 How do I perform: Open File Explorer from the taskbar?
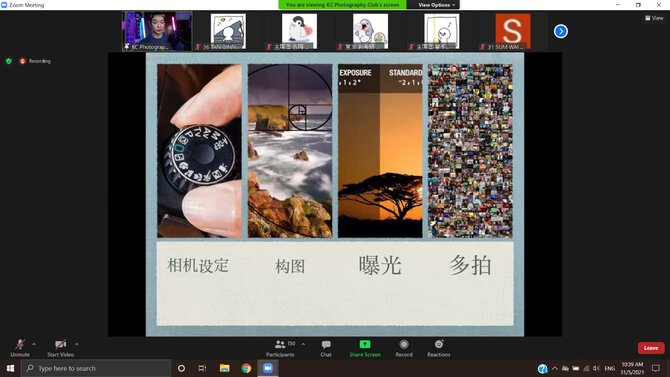tap(224, 368)
